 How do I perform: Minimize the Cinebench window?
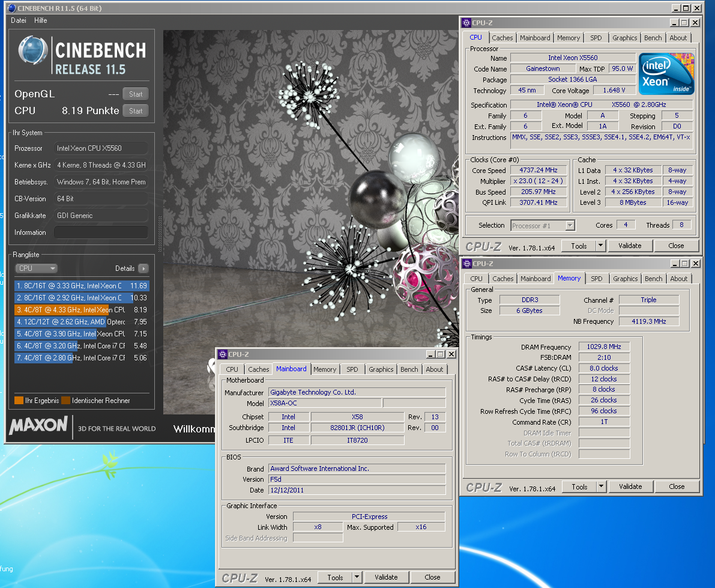[x=676, y=8]
